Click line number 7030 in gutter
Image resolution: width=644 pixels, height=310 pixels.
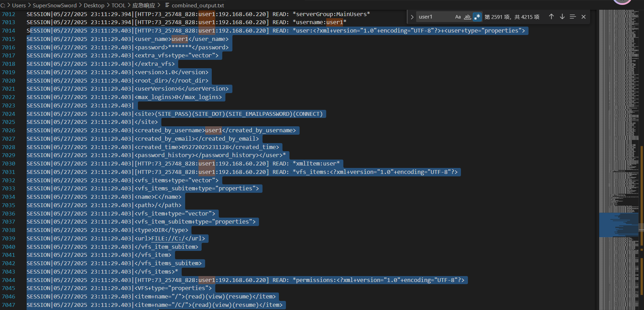click(8, 164)
